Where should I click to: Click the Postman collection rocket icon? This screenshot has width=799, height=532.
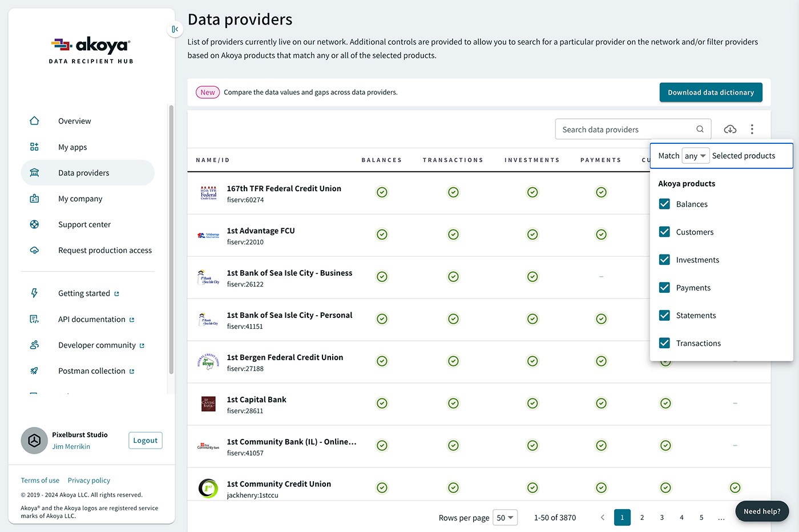tap(34, 370)
